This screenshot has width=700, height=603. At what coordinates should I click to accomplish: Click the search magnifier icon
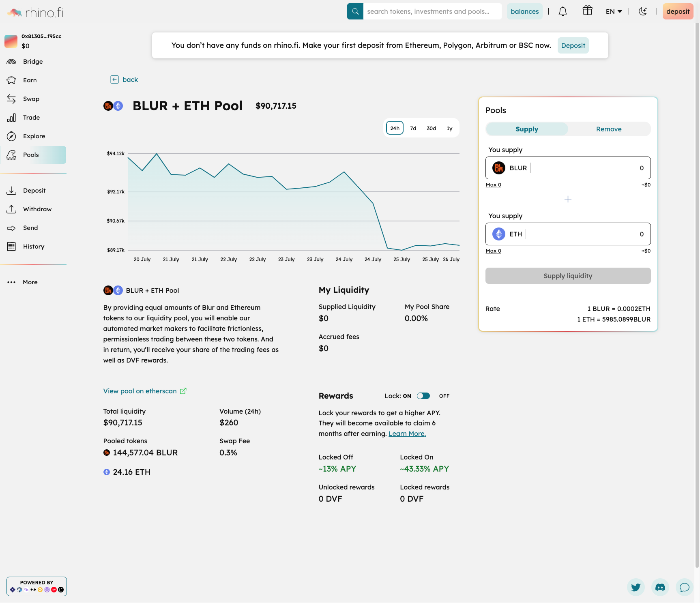coord(355,11)
